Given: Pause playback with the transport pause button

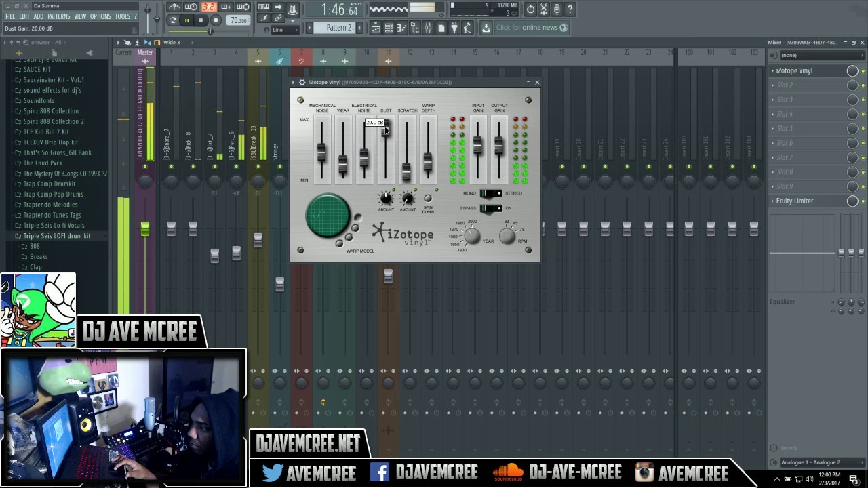Looking at the screenshot, I should click(186, 20).
